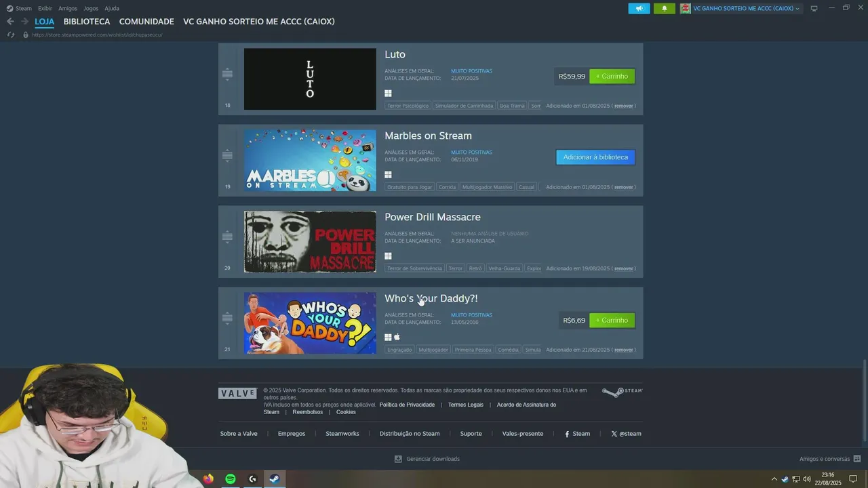Open Big Picture mode monitor icon
The image size is (868, 488).
click(x=814, y=8)
